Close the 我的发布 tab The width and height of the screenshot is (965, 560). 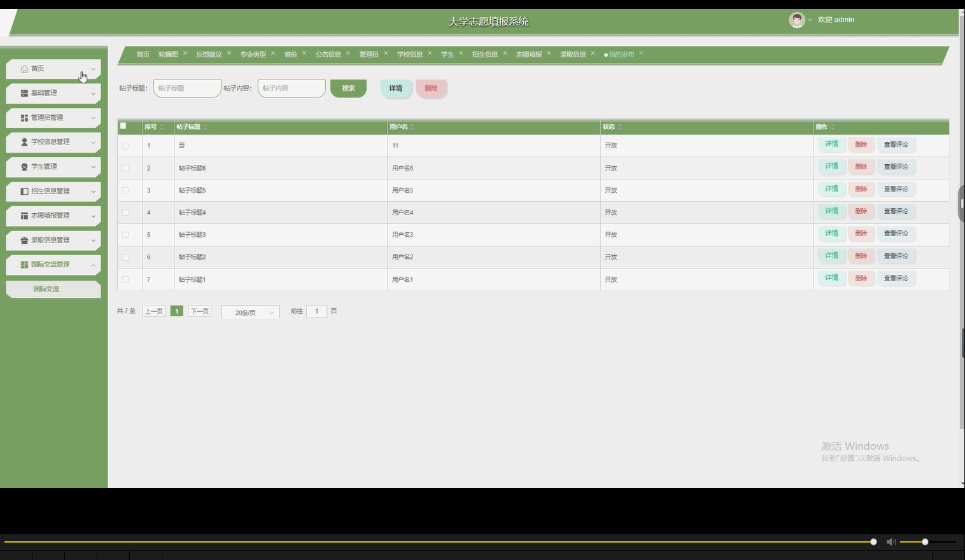click(x=641, y=53)
